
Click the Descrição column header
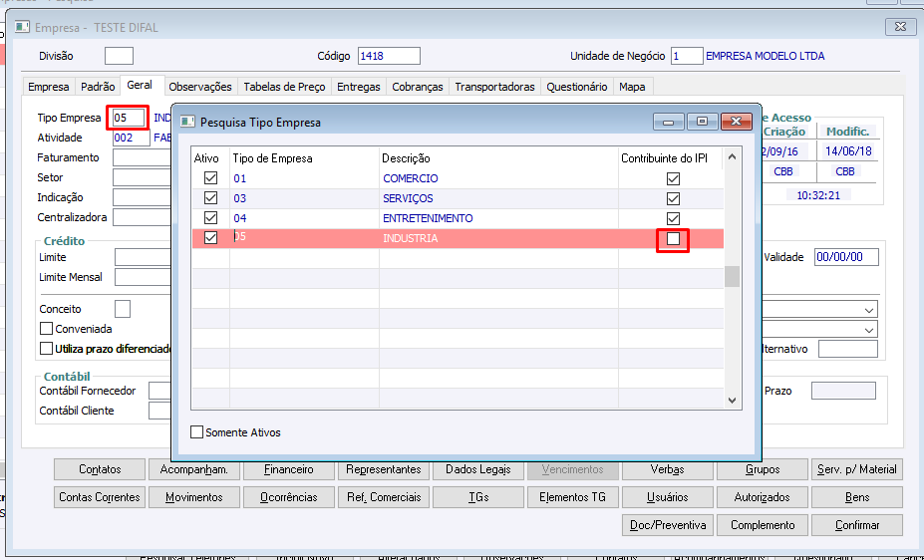click(x=498, y=158)
